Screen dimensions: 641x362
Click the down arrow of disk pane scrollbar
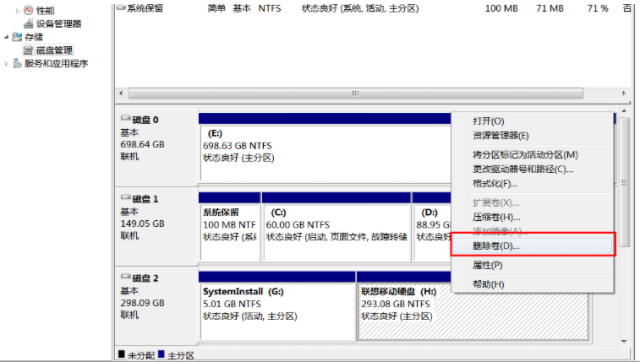624,341
